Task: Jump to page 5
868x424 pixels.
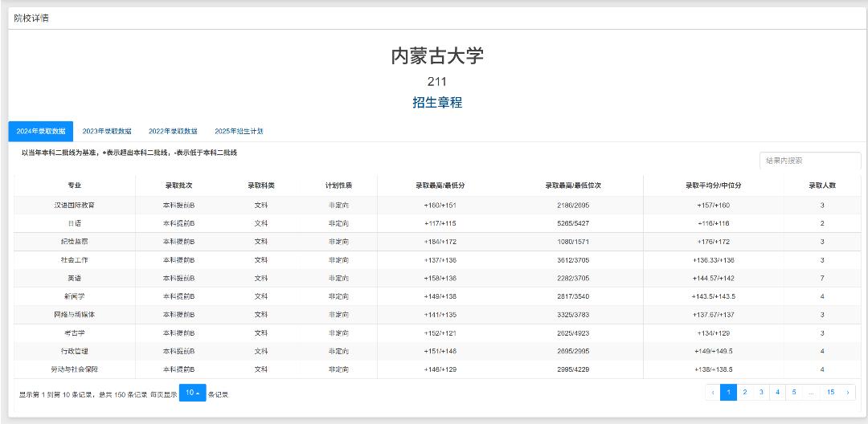Action: [793, 393]
